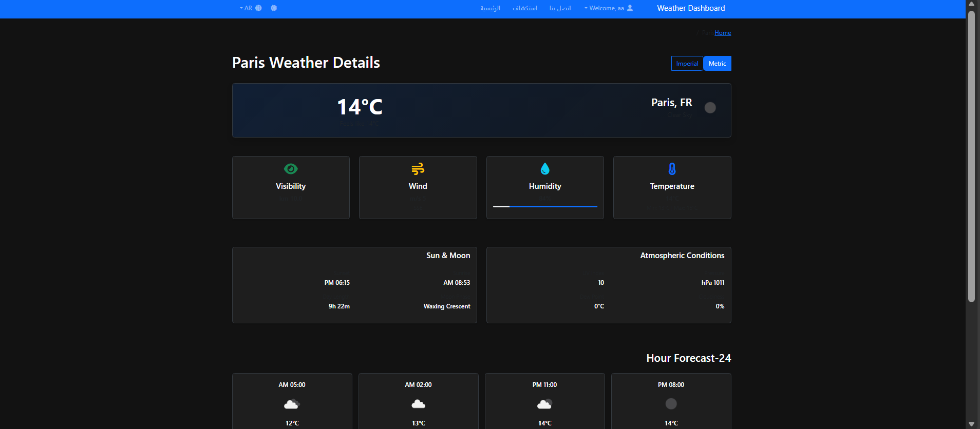Click the sunrise time AM 08:53
The image size is (980, 429).
[457, 283]
